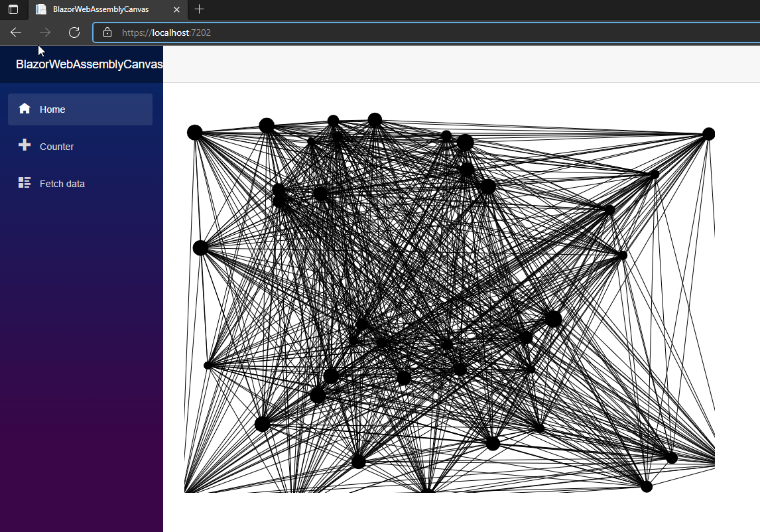Click the tab layout icon at top left
The image size is (760, 532).
13,9
